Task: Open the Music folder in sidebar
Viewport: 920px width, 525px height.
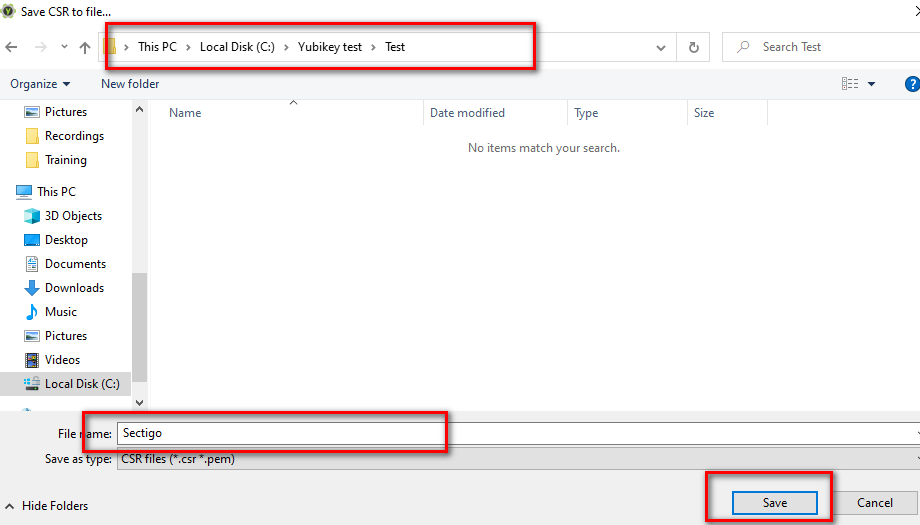Action: (60, 312)
